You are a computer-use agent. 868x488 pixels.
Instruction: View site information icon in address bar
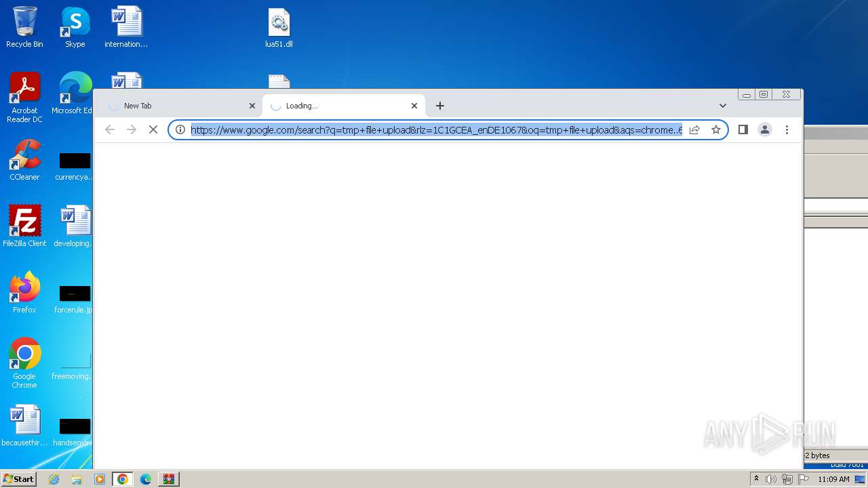pyautogui.click(x=180, y=129)
